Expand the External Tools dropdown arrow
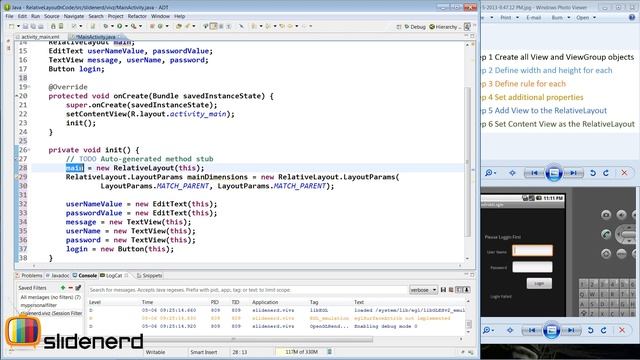Viewport: 640px width, 360px height. coord(141,26)
